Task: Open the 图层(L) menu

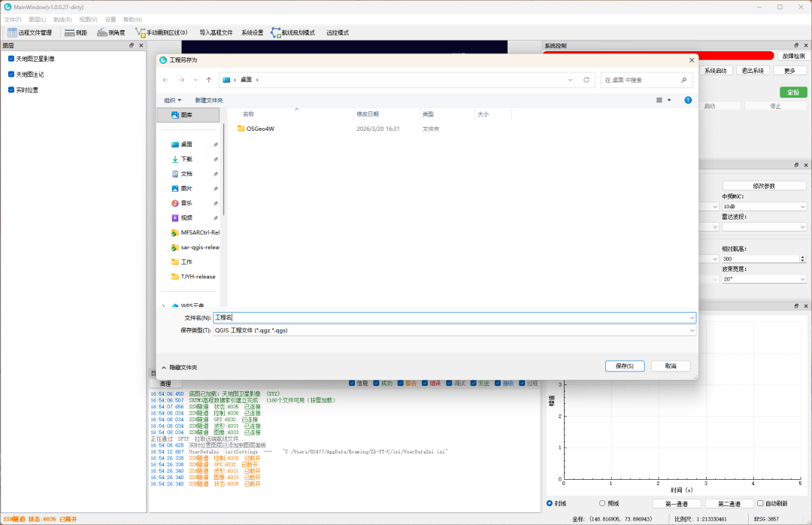Action: click(38, 20)
